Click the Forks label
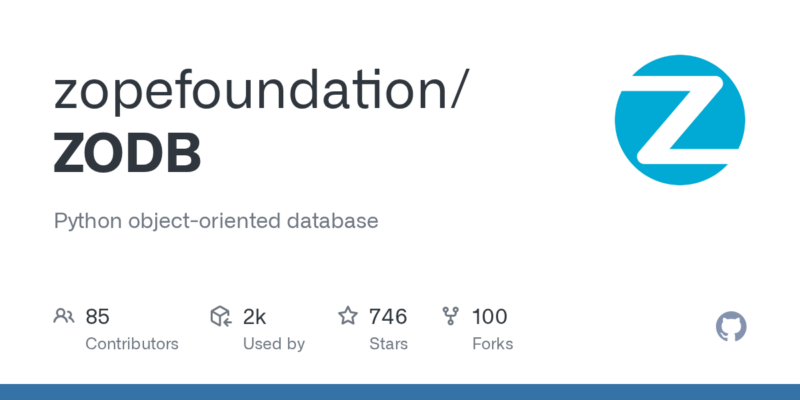Image resolution: width=800 pixels, height=400 pixels. coord(492,343)
